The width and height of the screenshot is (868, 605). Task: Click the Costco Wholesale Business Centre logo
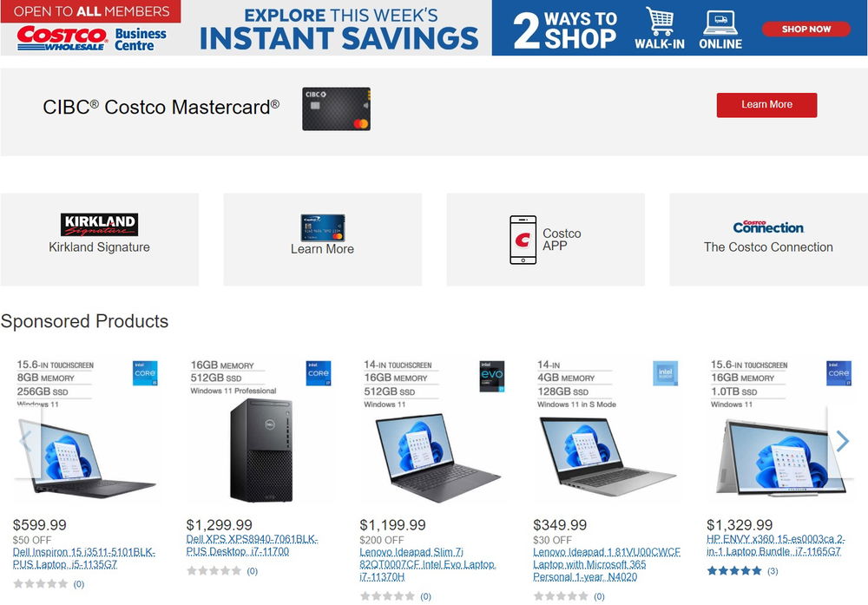pos(91,39)
